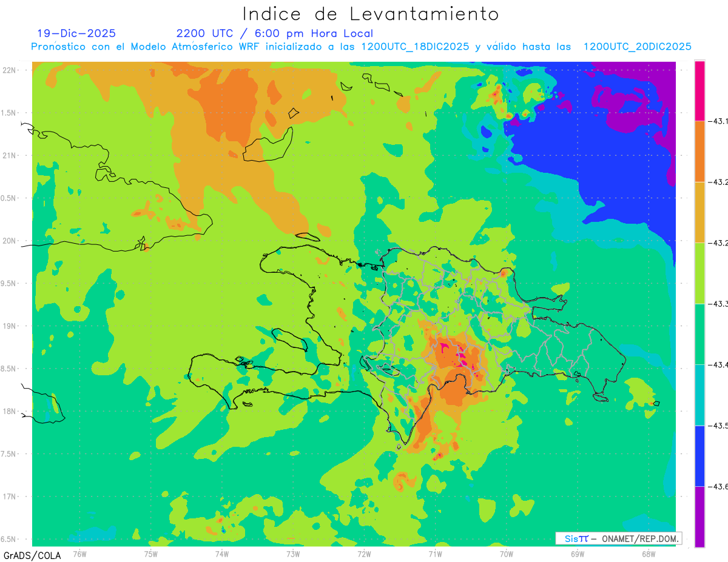The image size is (728, 562).
Task: Click the title "Indice de Levantamiento"
Action: point(371,13)
